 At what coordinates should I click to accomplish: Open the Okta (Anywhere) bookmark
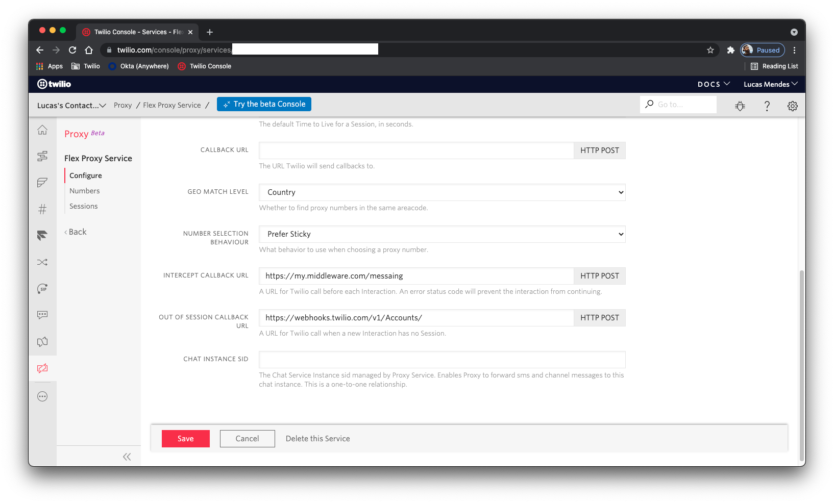coord(138,66)
